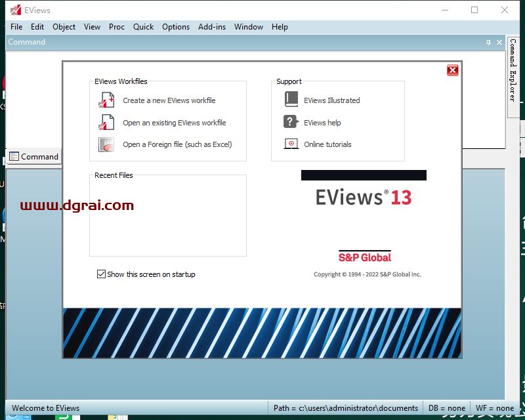Screen dimensions: 525x420
Task: Uncheck Show this screen on startup
Action: tap(101, 274)
